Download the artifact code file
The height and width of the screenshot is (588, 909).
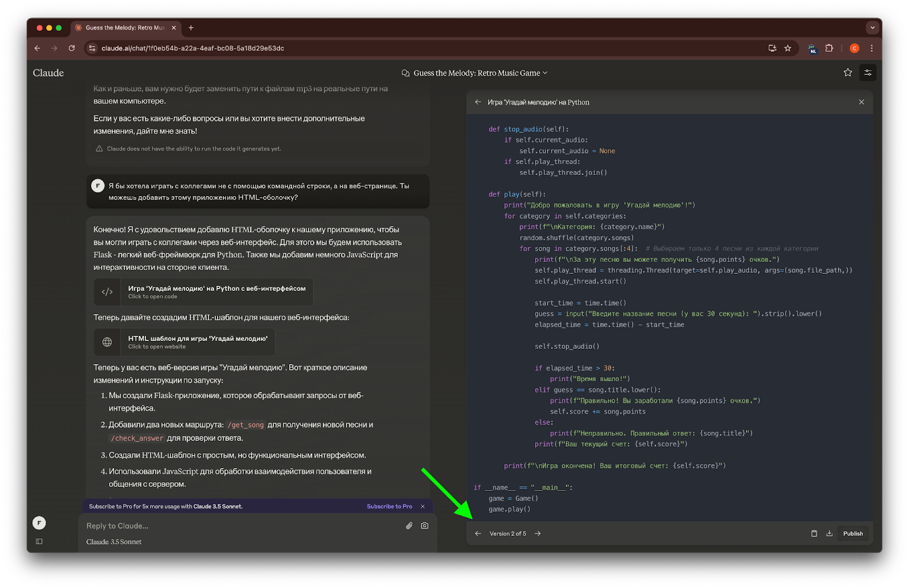(x=829, y=533)
